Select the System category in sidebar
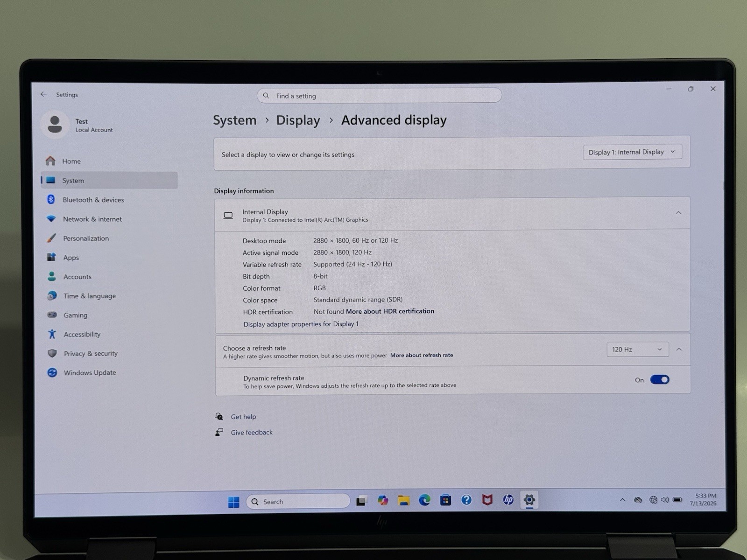Screen dimensions: 747x560 pyautogui.click(x=109, y=180)
